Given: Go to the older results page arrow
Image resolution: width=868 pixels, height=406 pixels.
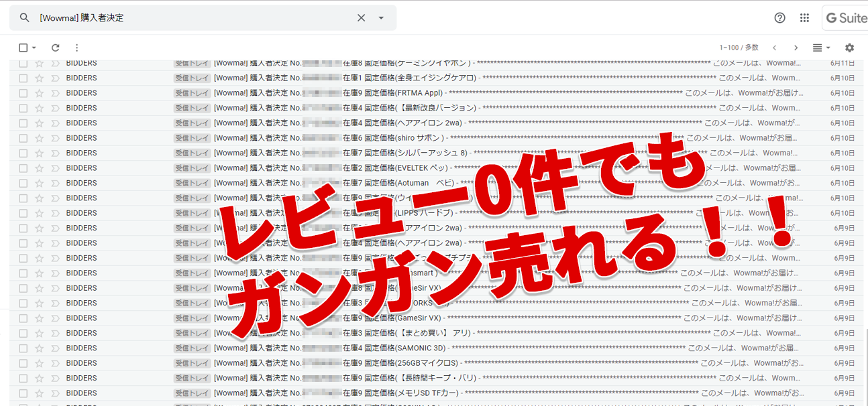Looking at the screenshot, I should click(x=796, y=48).
